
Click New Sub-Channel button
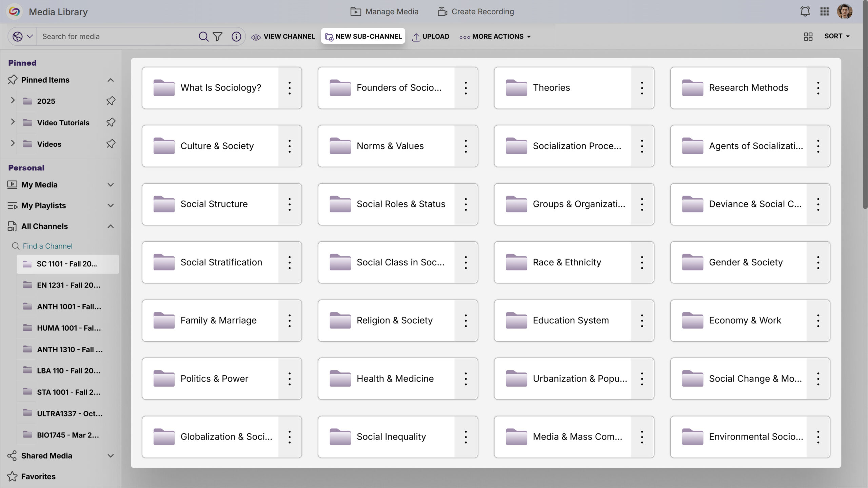(363, 36)
